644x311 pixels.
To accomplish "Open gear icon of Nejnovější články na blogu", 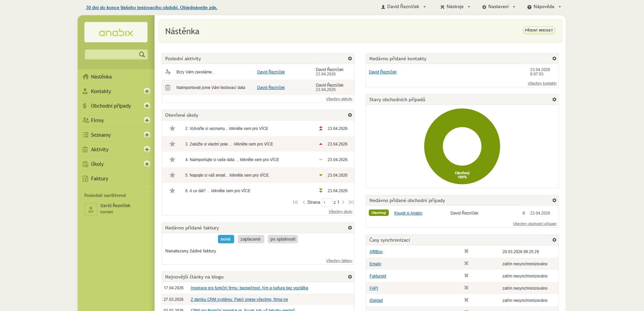I will (350, 277).
